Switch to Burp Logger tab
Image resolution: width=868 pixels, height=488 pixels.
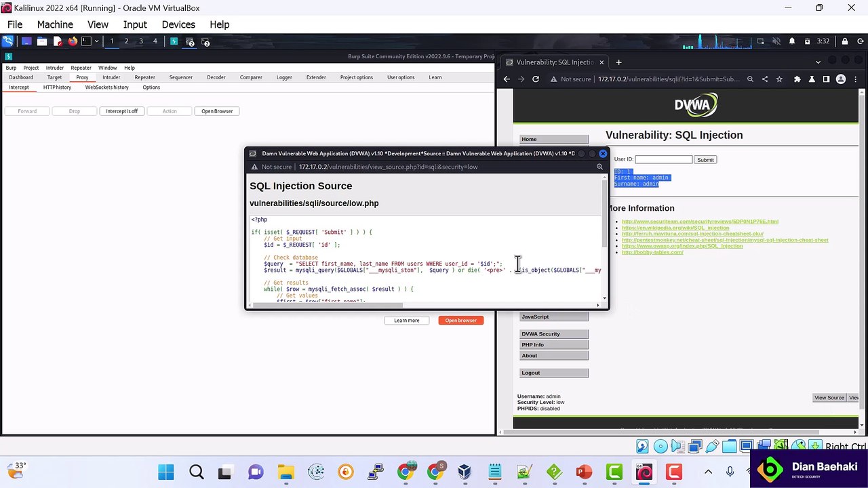284,77
